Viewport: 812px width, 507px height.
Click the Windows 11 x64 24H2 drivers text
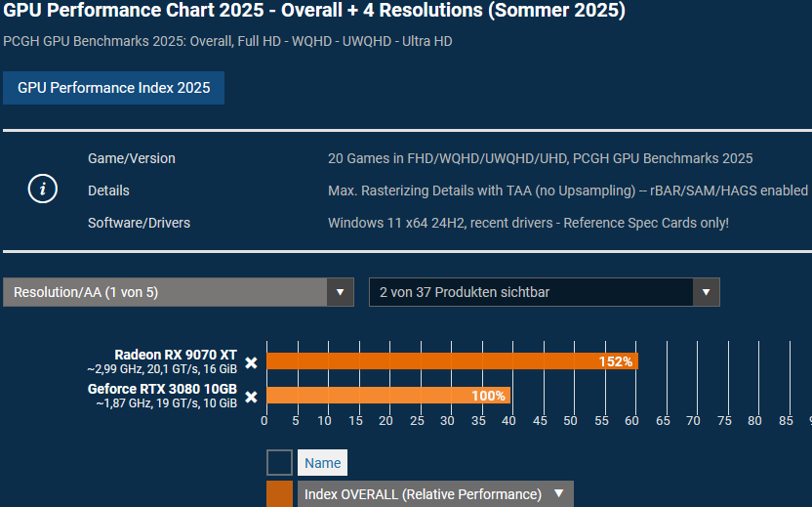coord(528,223)
